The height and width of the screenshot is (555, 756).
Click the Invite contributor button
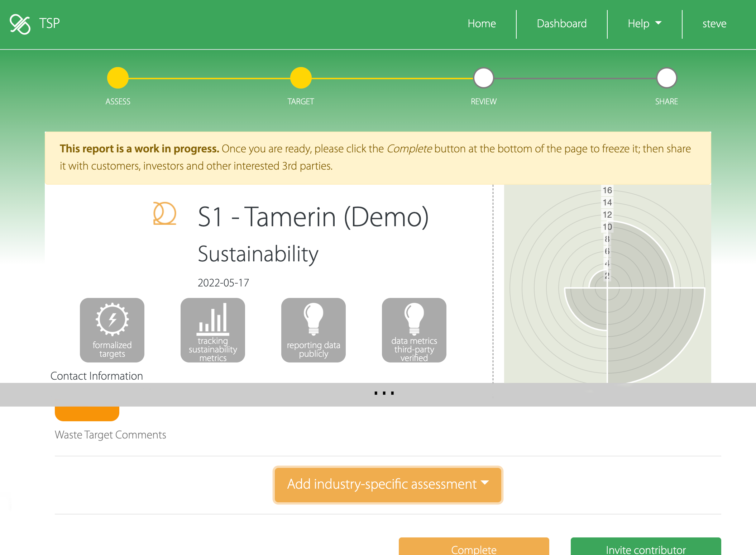point(646,547)
